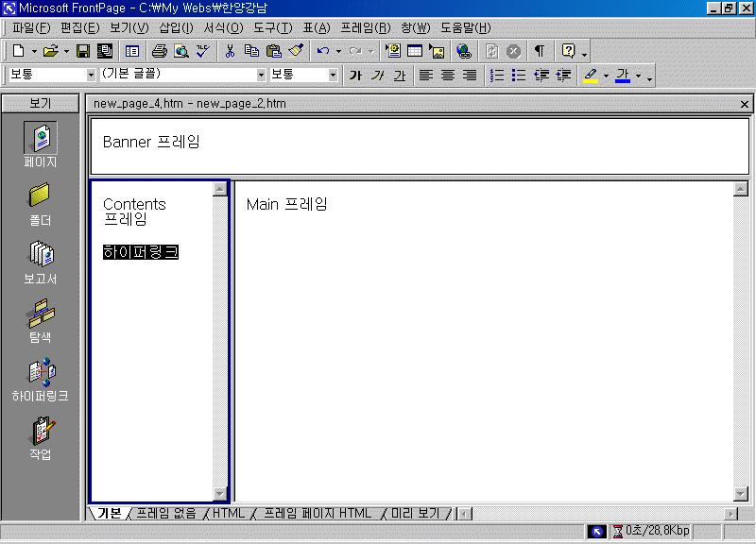Click the Decrease Indent icon
756x544 pixels.
click(x=541, y=76)
